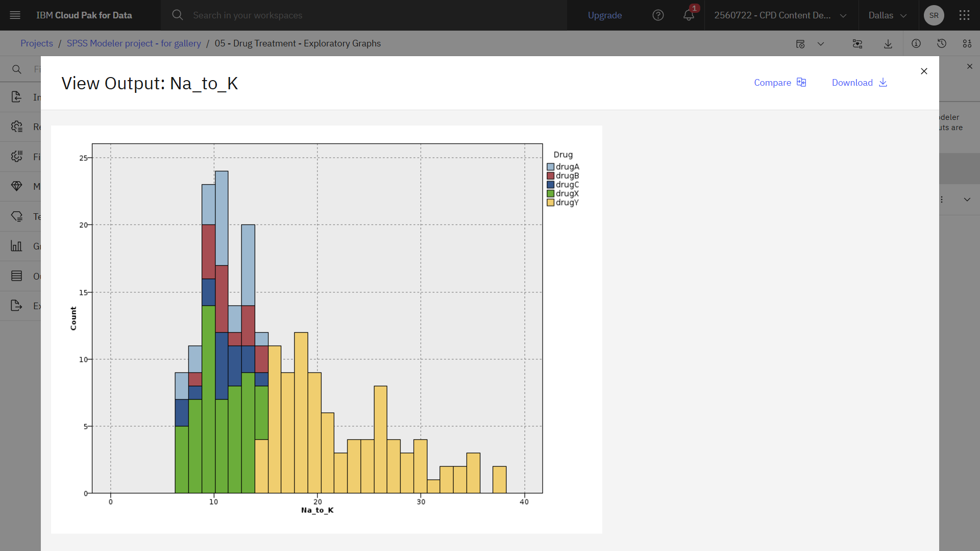Select the drugB color swatch in legend
The height and width of the screenshot is (551, 980).
(x=551, y=176)
